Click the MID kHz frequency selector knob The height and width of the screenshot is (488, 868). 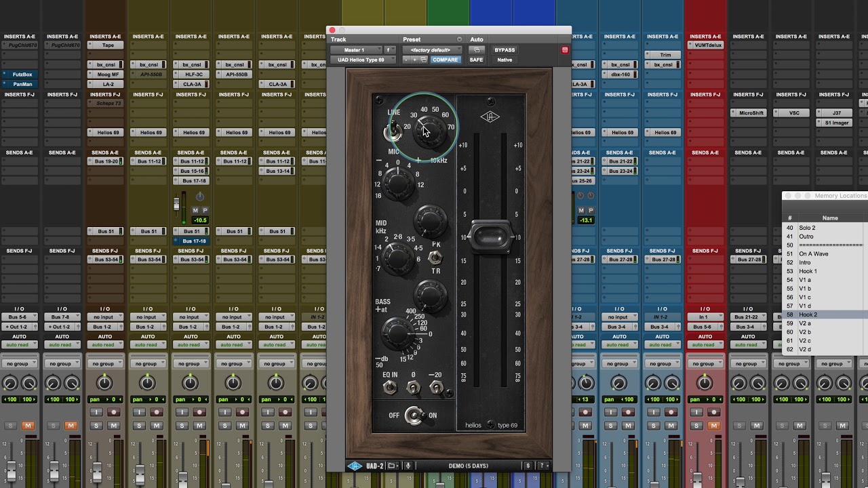click(x=399, y=258)
